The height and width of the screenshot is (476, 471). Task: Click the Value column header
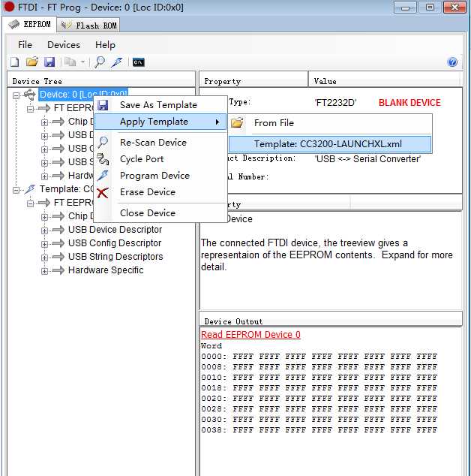[385, 81]
